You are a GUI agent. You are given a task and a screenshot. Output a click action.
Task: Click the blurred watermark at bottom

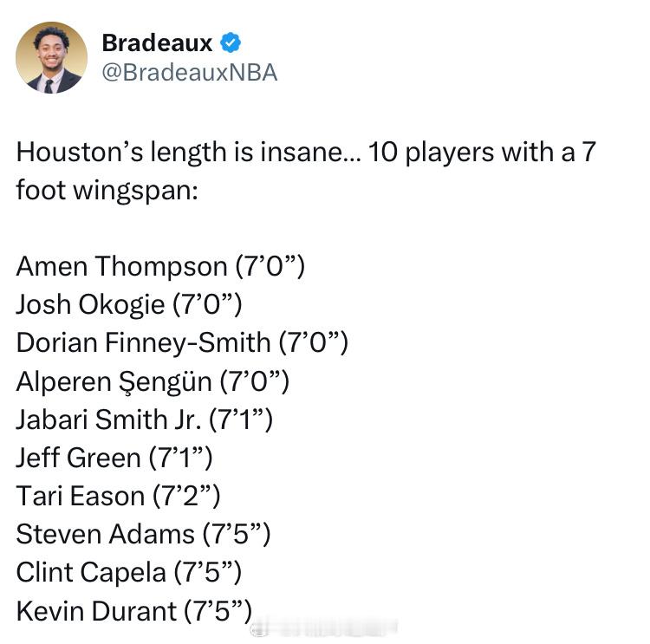click(x=323, y=627)
